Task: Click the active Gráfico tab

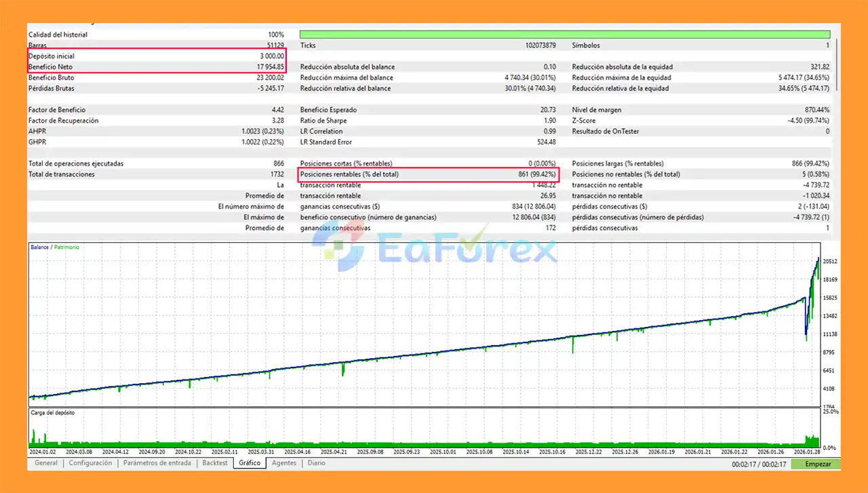Action: click(x=250, y=463)
